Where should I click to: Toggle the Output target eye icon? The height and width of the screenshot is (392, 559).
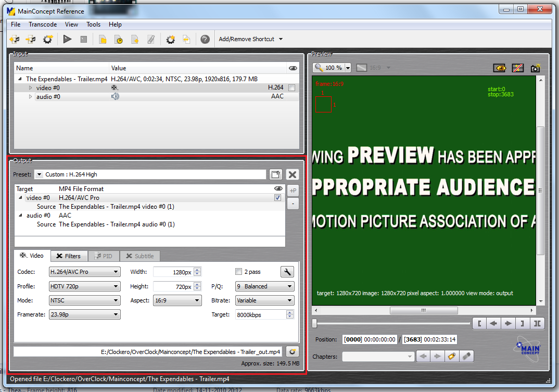[278, 188]
